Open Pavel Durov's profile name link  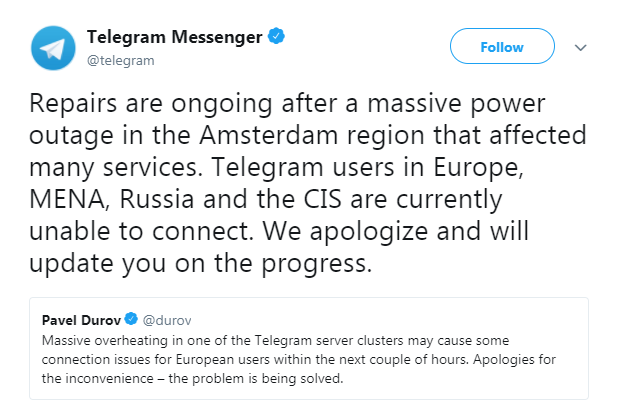pos(79,320)
